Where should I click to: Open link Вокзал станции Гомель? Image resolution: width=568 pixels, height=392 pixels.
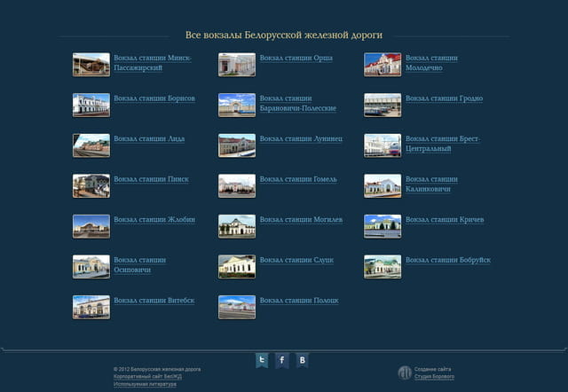tap(298, 179)
